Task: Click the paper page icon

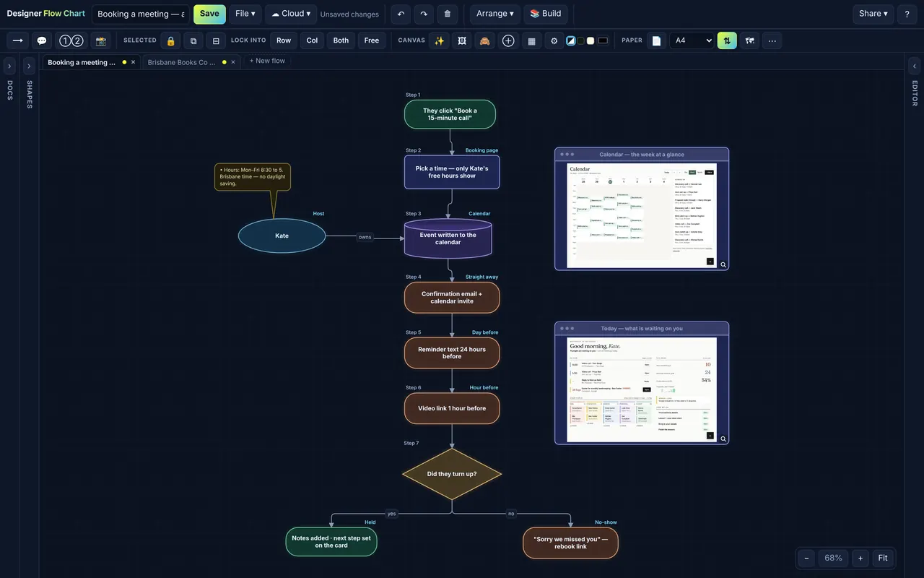Action: pyautogui.click(x=656, y=40)
